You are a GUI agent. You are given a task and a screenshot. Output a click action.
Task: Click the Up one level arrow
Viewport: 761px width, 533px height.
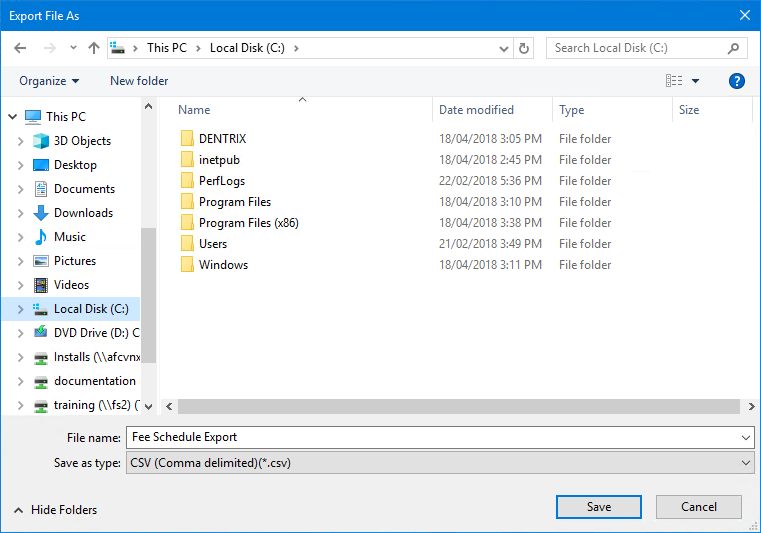tap(94, 48)
